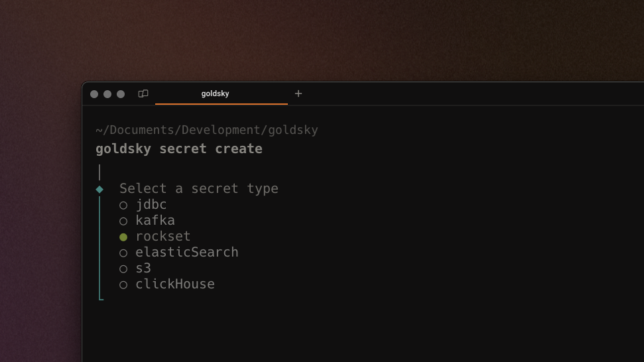This screenshot has height=362, width=644.
Task: Pick the clickHouse radio option
Action: coord(123,285)
